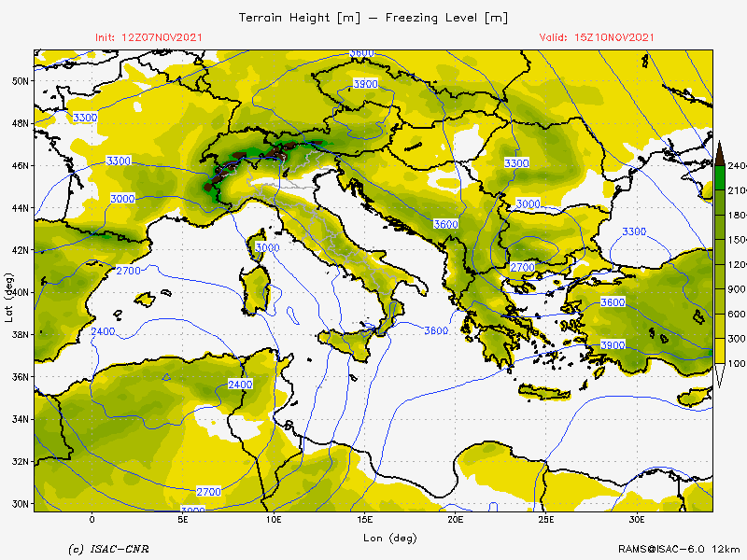The height and width of the screenshot is (560, 747).
Task: Click the 3300 contour label over Romania
Action: coord(517,163)
